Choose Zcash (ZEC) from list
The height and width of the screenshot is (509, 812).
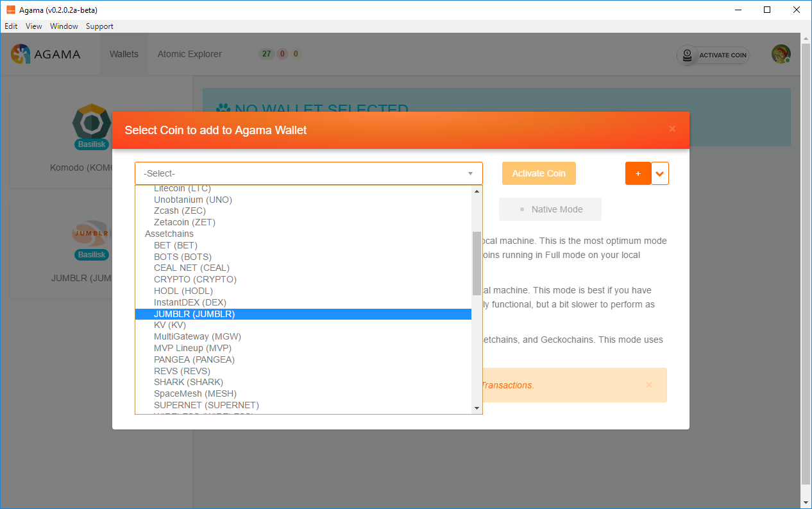click(303, 211)
